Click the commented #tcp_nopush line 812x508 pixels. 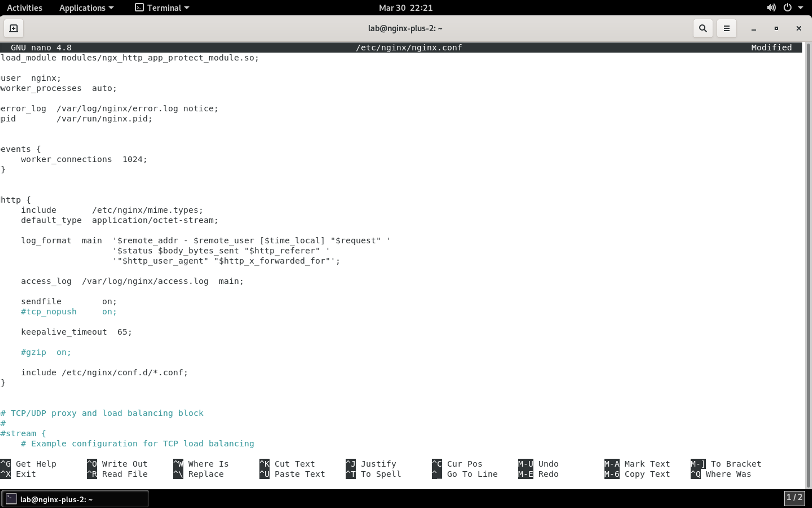pos(69,312)
